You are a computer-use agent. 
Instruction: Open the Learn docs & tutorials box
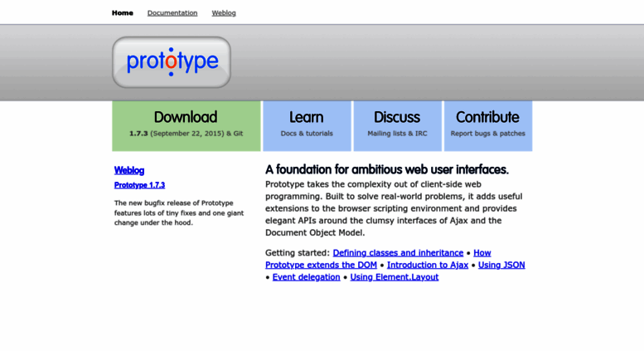coord(307,126)
